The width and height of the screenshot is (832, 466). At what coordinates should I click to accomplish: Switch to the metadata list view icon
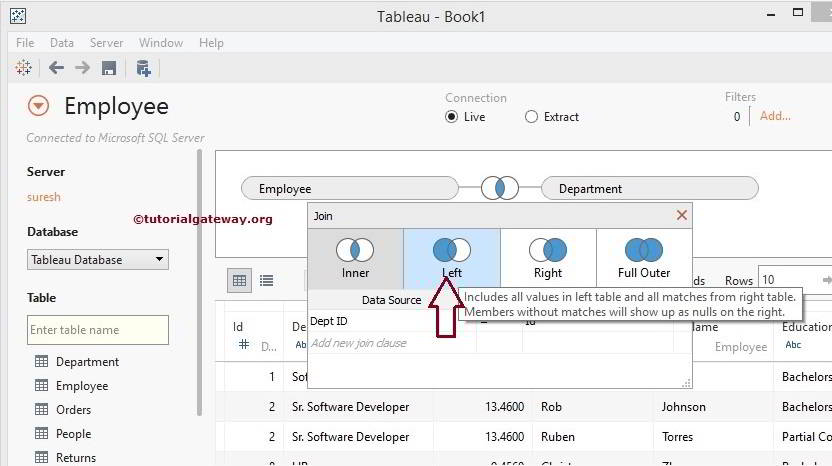click(x=267, y=281)
